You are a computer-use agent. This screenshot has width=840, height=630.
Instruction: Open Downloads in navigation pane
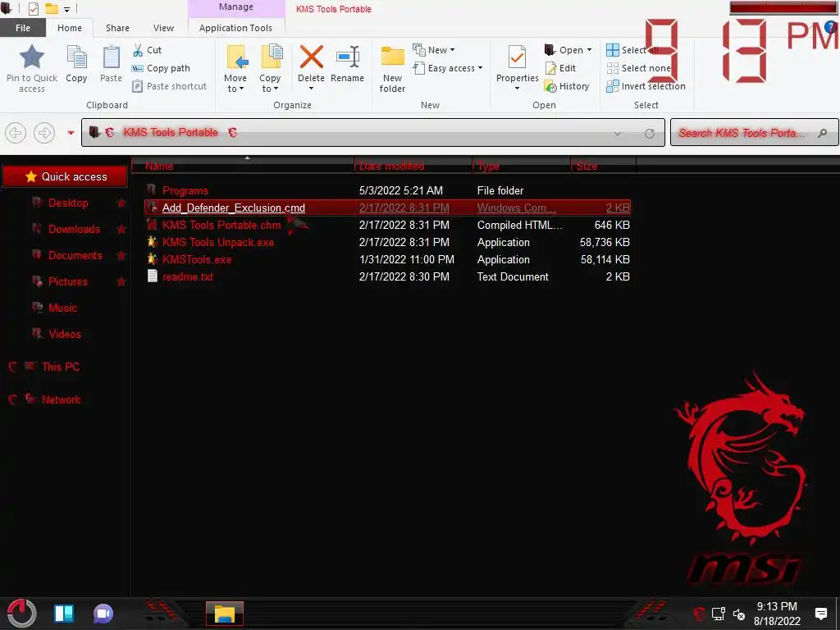(x=74, y=230)
